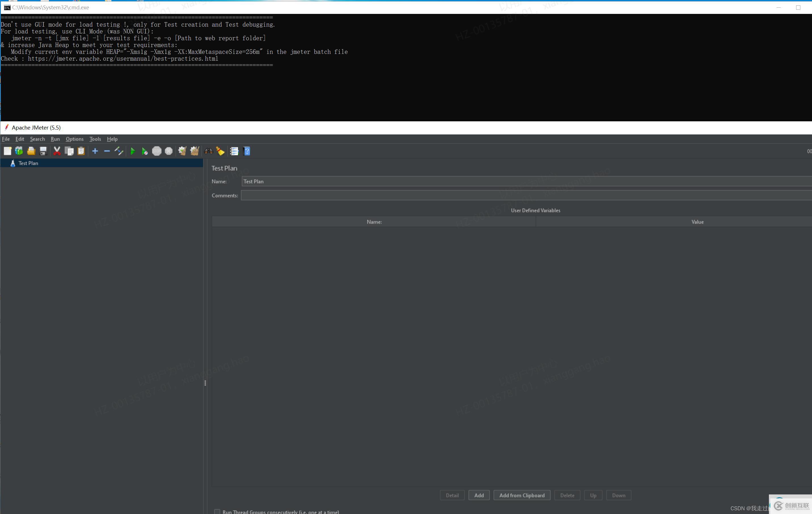Screen dimensions: 812x514
Task: Open the Options menu
Action: click(74, 138)
